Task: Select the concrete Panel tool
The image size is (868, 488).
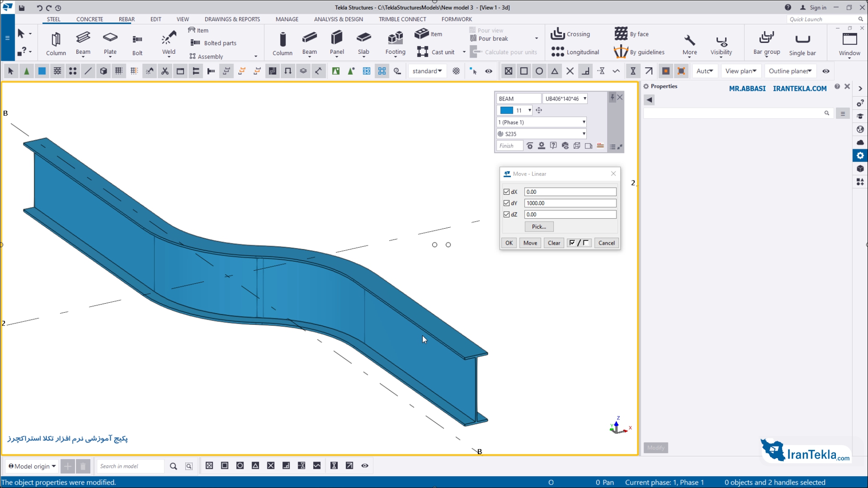Action: click(337, 43)
